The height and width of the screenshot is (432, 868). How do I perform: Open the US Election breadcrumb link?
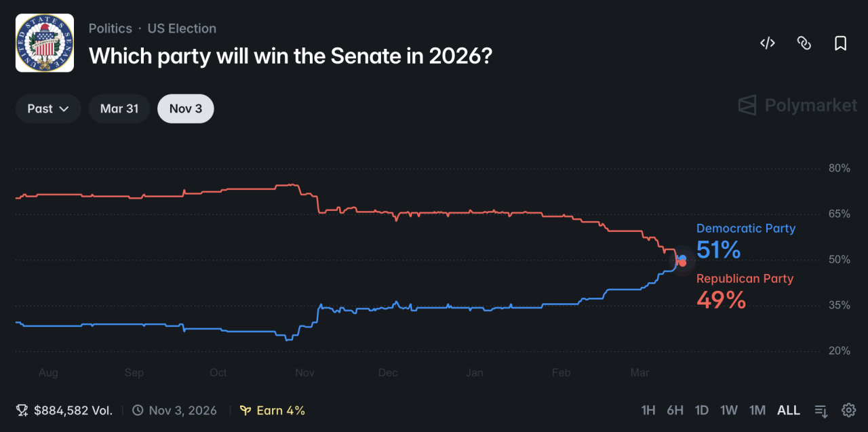coord(182,28)
